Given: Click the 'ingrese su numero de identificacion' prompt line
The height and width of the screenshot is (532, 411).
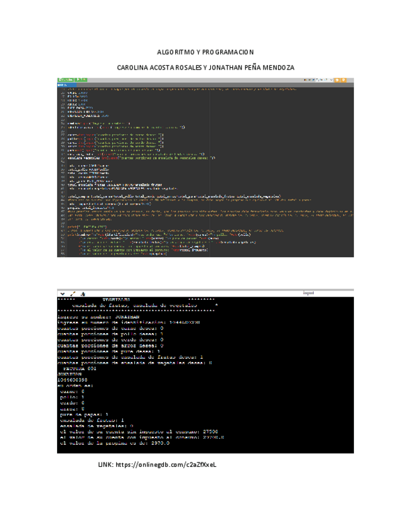Looking at the screenshot, I should click(129, 322).
